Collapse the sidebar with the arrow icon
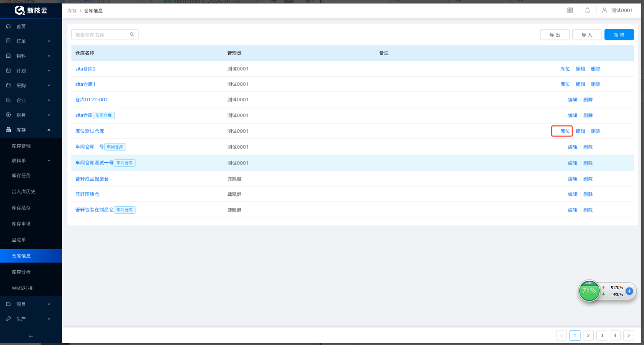 (31, 336)
